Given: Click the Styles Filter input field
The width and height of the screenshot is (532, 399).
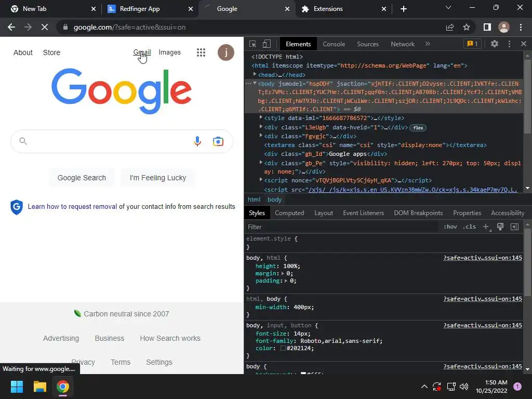Looking at the screenshot, I should pos(341,227).
